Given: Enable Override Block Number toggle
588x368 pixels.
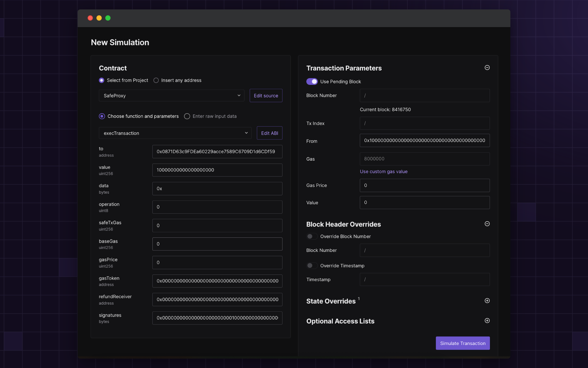Looking at the screenshot, I should tap(312, 236).
